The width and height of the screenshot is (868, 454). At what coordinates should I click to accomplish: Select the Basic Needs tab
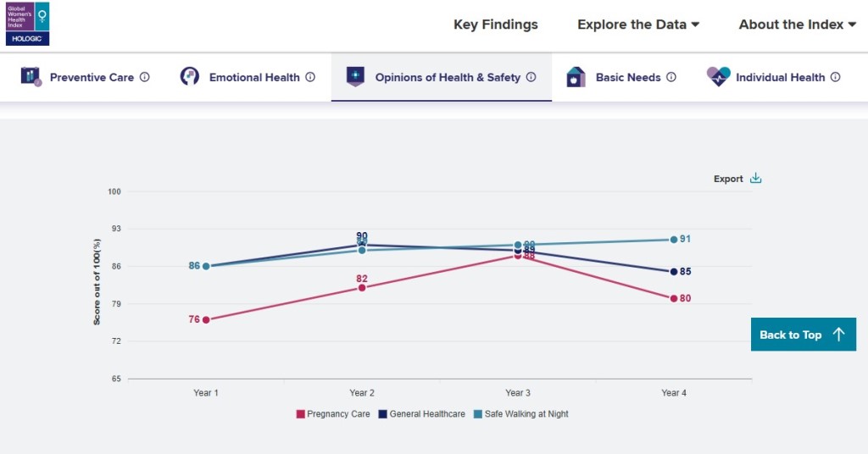click(x=628, y=77)
